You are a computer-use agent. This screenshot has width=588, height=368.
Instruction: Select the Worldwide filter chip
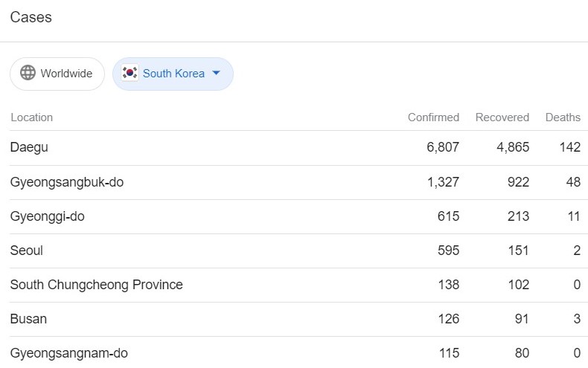[57, 74]
